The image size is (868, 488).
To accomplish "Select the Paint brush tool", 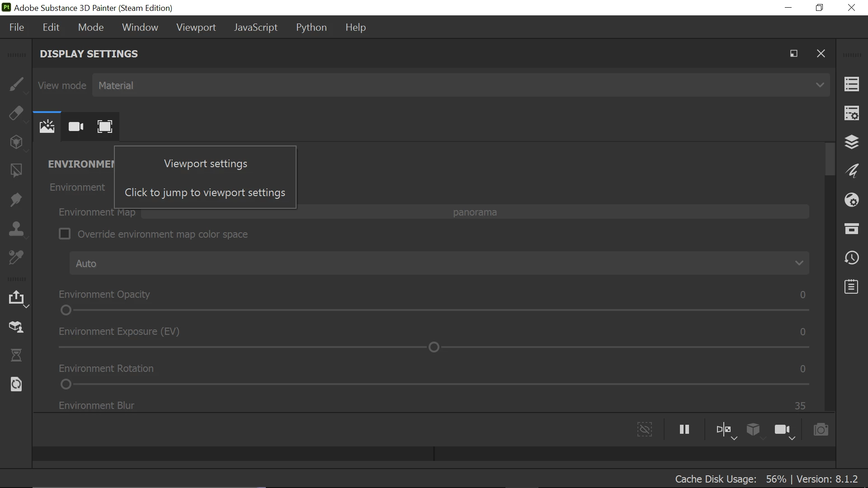I will 16,84.
